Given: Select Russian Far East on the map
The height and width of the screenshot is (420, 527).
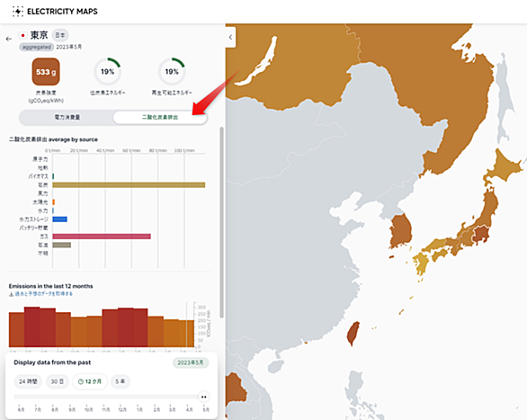Looking at the screenshot, I should tap(437, 84).
